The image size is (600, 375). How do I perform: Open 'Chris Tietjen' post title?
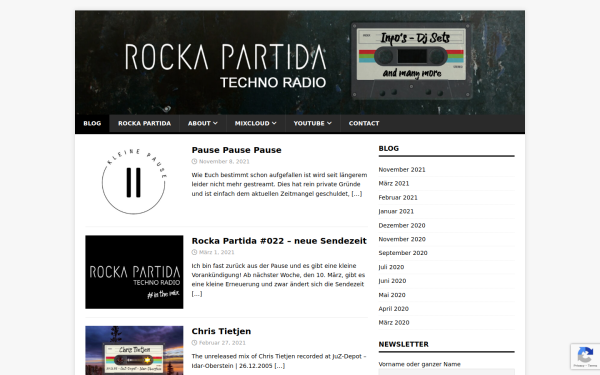[221, 331]
